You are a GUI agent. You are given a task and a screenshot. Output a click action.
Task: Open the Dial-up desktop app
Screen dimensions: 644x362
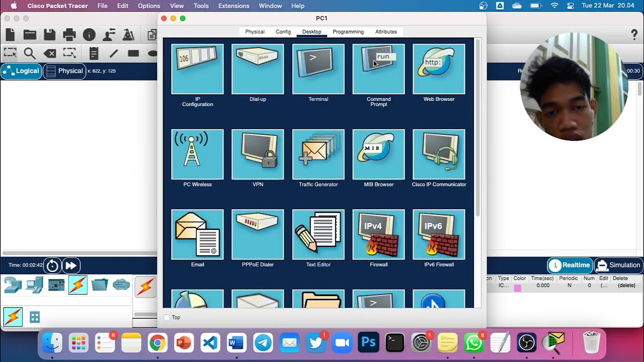[258, 69]
